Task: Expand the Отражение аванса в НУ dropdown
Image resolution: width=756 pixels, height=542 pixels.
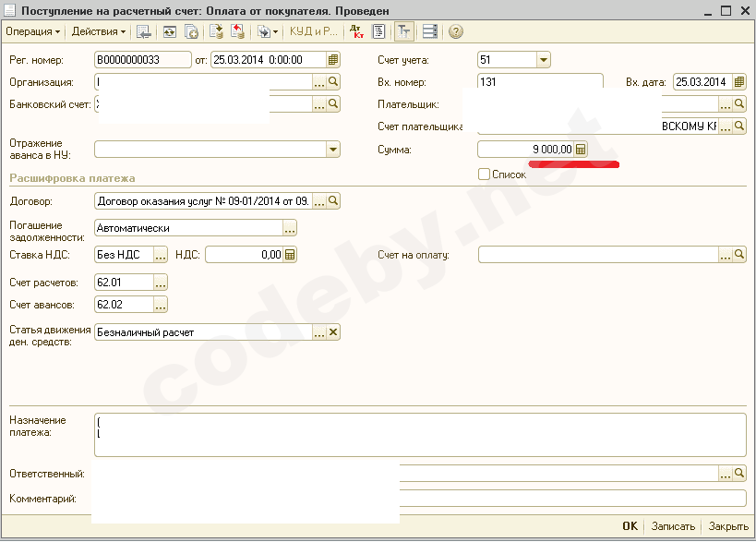Action: tap(332, 150)
